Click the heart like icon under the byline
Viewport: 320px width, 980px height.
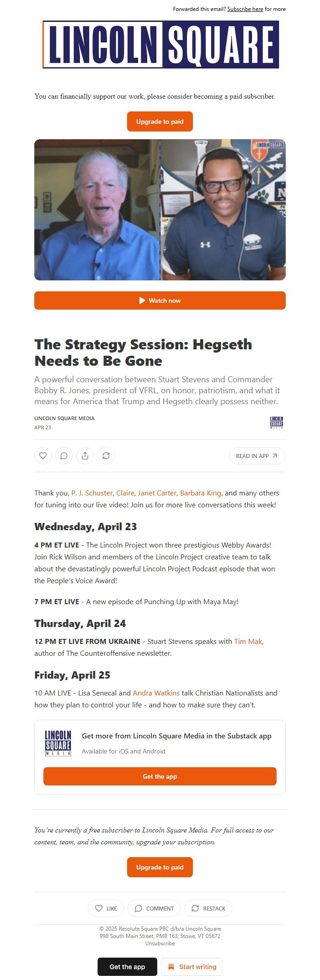pos(43,456)
